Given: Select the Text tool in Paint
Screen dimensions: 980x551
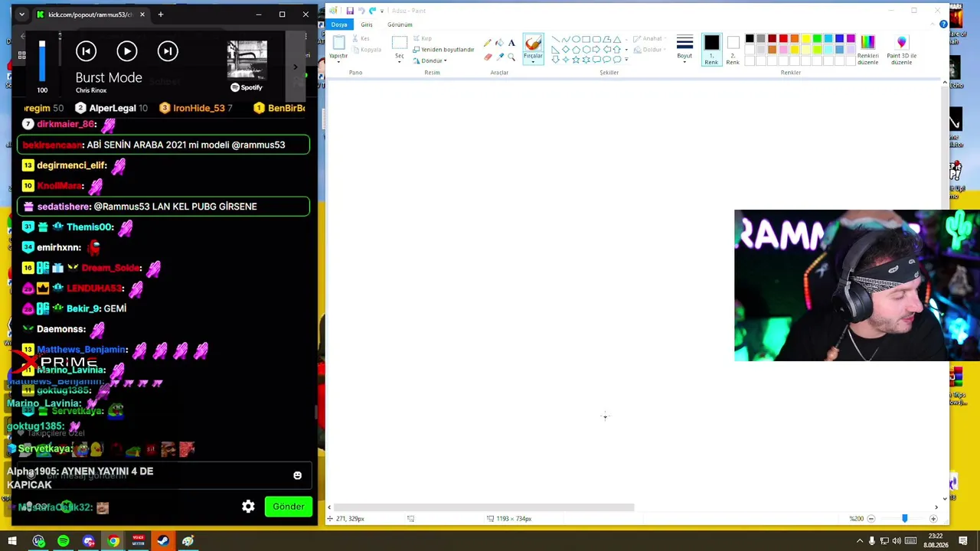Looking at the screenshot, I should point(511,43).
